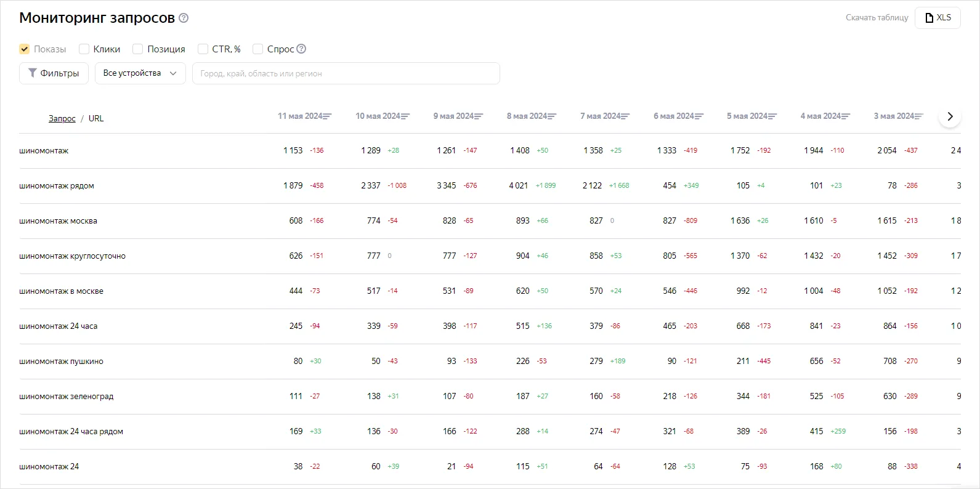Open the Фильтры filter panel
Image resolution: width=980 pixels, height=489 pixels.
pyautogui.click(x=54, y=73)
